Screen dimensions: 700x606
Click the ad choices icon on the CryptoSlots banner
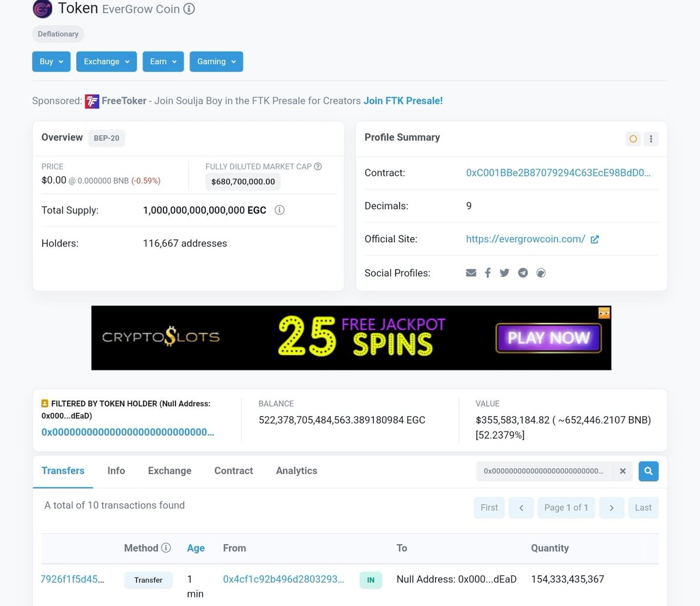click(x=604, y=313)
